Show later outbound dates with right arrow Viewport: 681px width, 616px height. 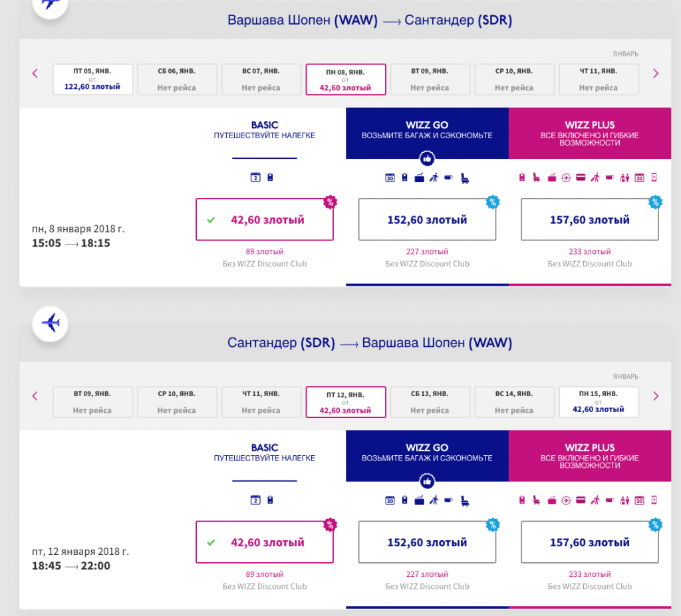click(x=656, y=74)
